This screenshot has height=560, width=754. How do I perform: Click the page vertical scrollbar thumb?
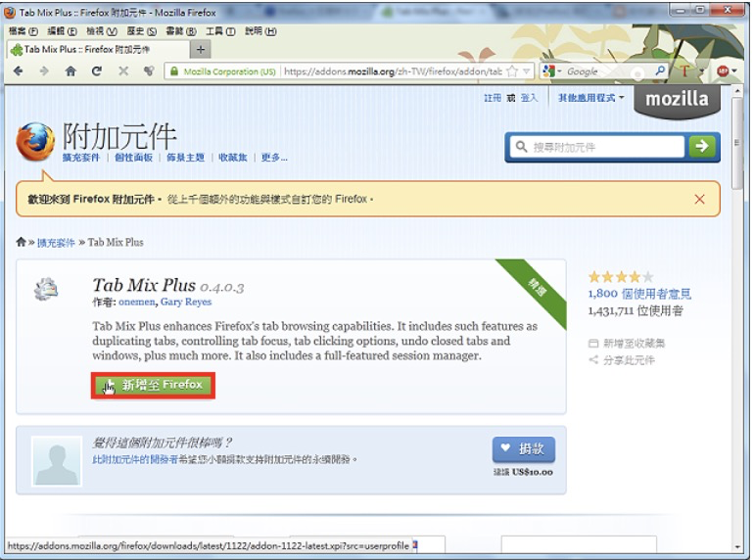tap(736, 143)
